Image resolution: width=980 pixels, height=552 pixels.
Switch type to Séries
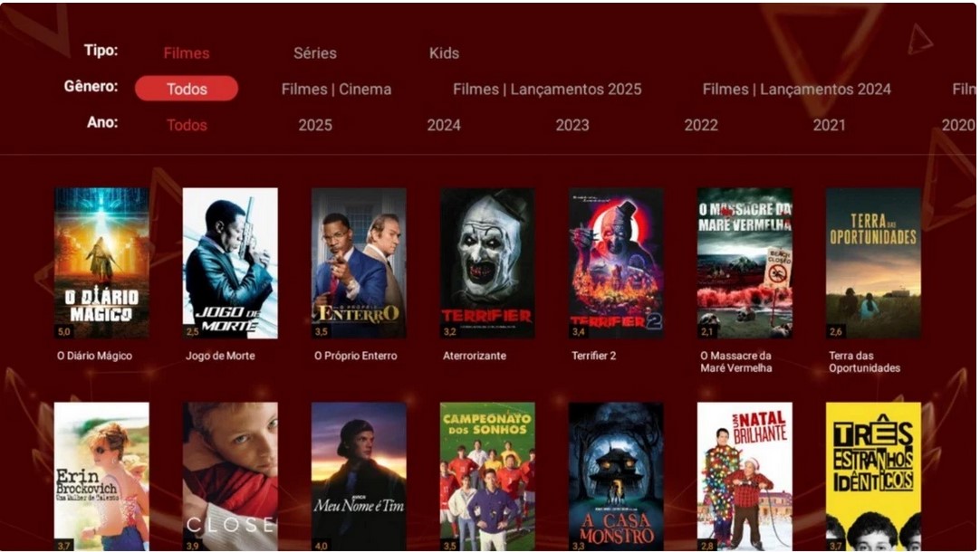[315, 53]
